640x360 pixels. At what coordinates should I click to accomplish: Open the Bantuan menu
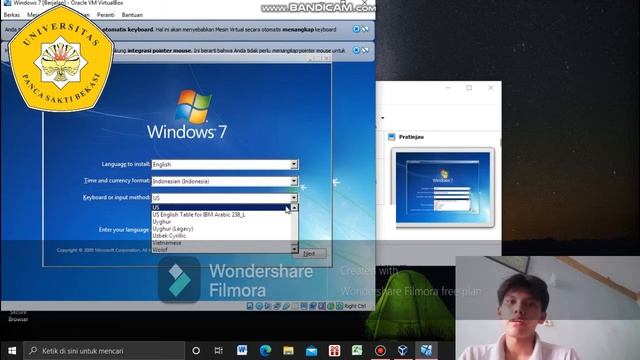point(132,15)
